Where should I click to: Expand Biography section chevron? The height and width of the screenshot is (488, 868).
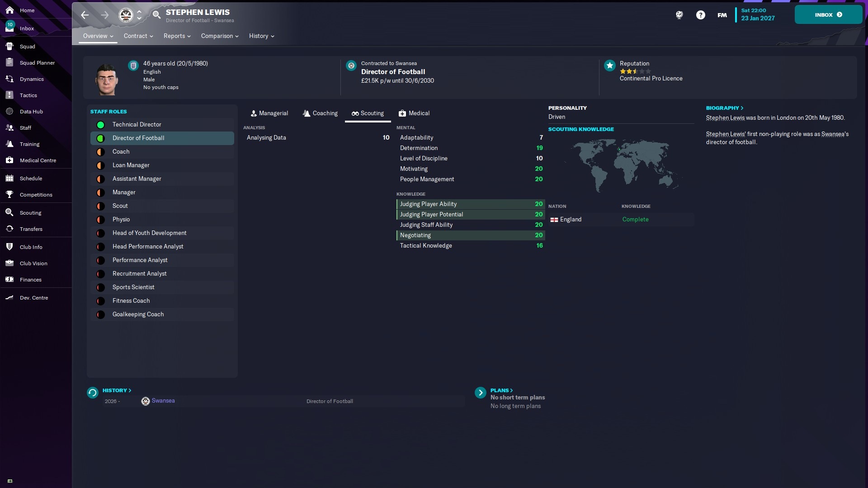click(742, 108)
